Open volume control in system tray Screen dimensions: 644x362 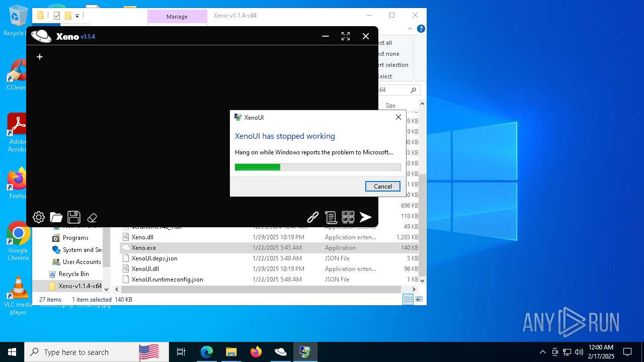click(579, 352)
